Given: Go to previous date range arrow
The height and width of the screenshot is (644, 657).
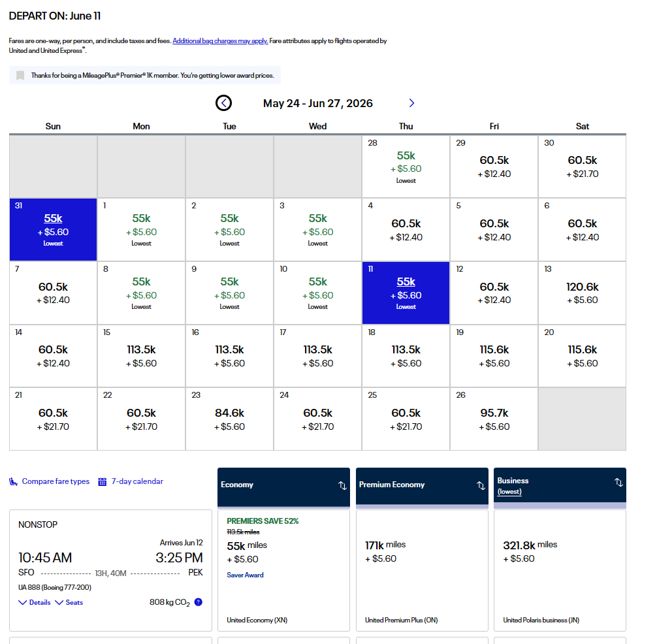Looking at the screenshot, I should coord(223,103).
